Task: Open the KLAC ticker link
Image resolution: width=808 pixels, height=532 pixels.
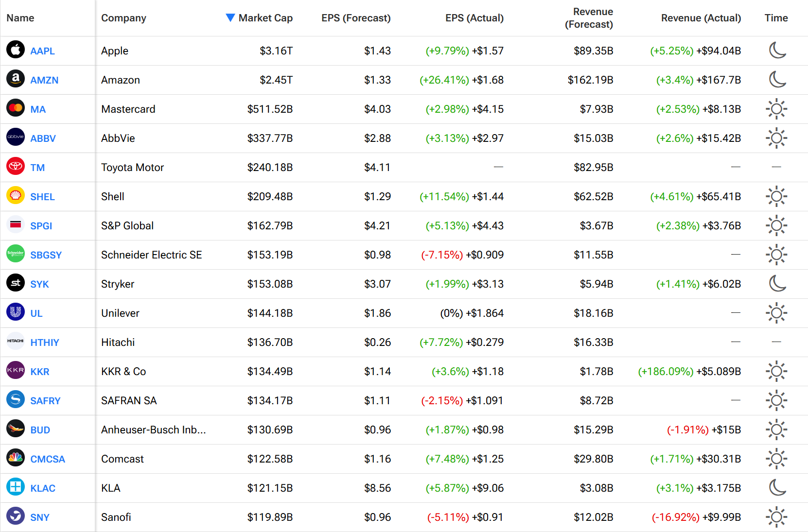Action: coord(43,488)
